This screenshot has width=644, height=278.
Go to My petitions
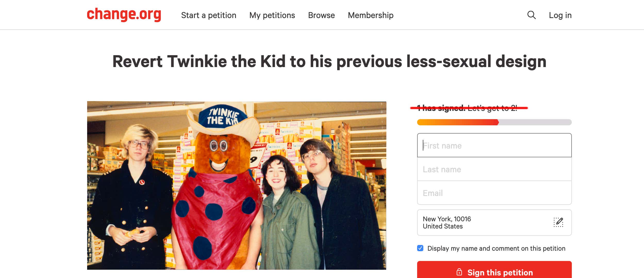pos(272,15)
